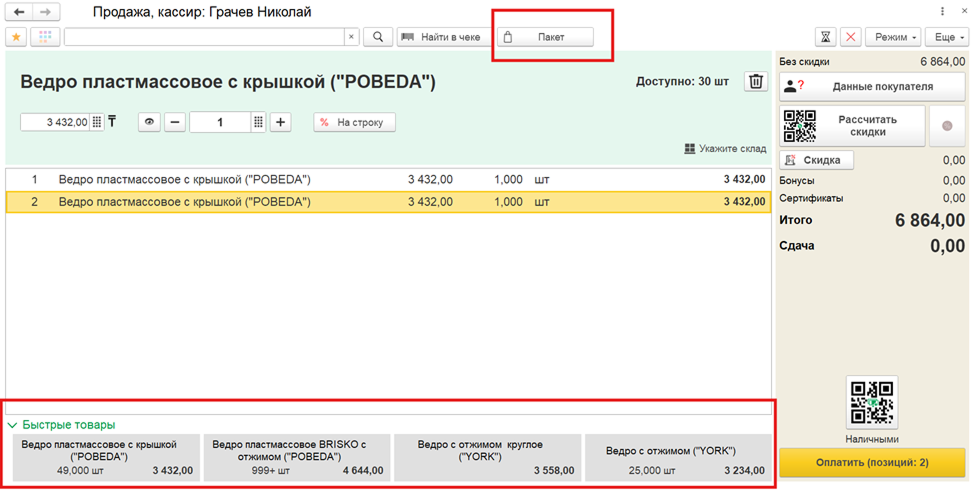Image resolution: width=974 pixels, height=490 pixels.
Task: Click the Наличными QR payment icon
Action: click(872, 402)
